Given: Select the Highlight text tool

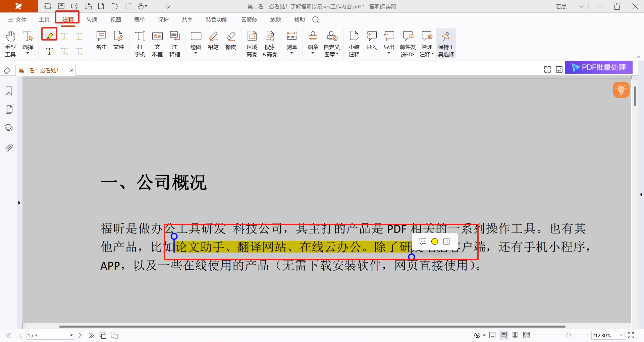Looking at the screenshot, I should coord(49,35).
